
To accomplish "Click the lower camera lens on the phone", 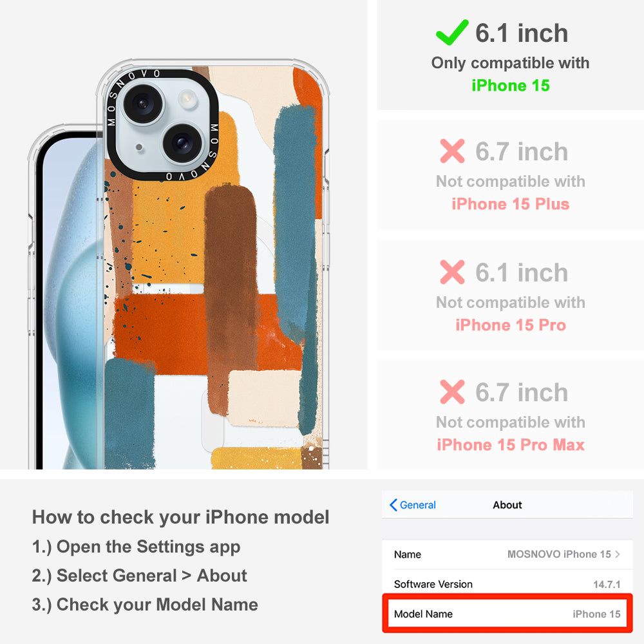I will click(182, 143).
